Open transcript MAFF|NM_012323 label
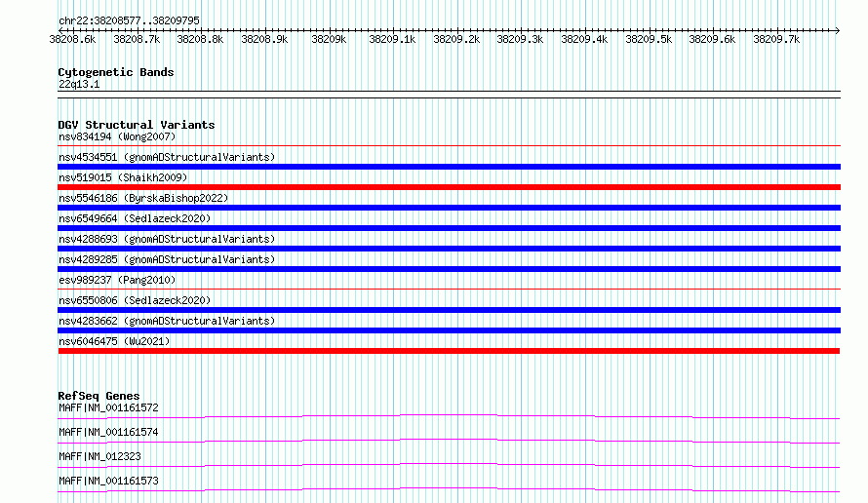868x503 pixels. tap(99, 456)
